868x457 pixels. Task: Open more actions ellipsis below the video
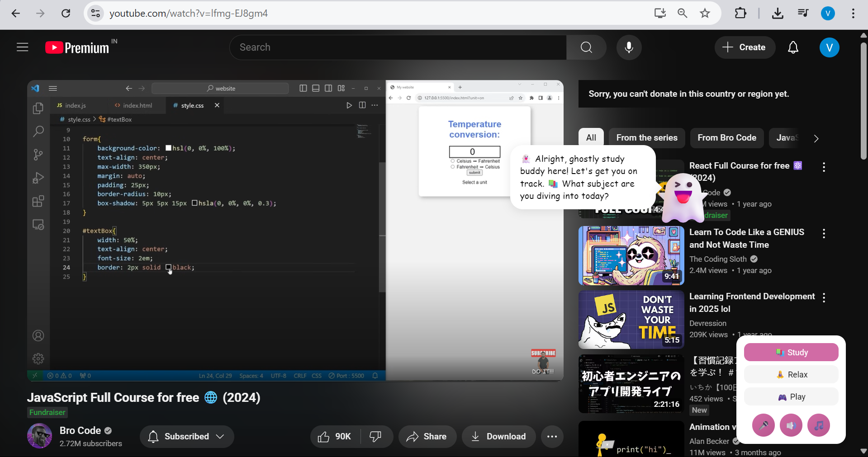click(x=552, y=437)
